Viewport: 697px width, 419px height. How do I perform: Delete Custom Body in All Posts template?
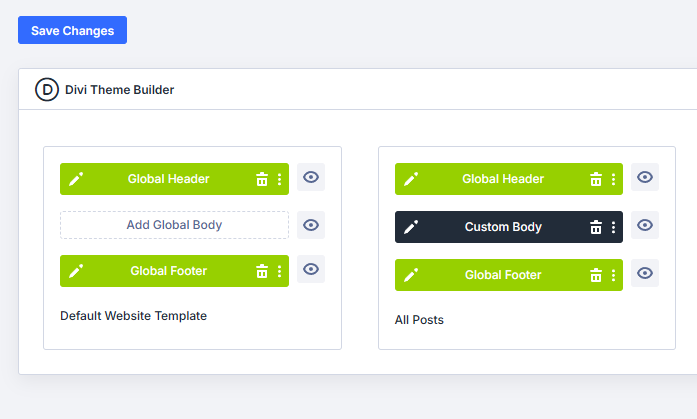point(596,227)
